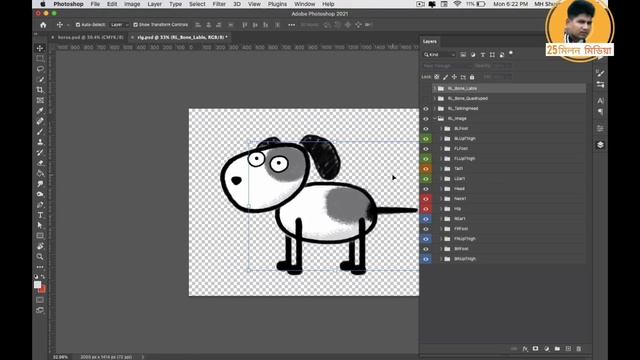Image resolution: width=640 pixels, height=360 pixels.
Task: Select the Path Selection tool
Action: click(40, 225)
